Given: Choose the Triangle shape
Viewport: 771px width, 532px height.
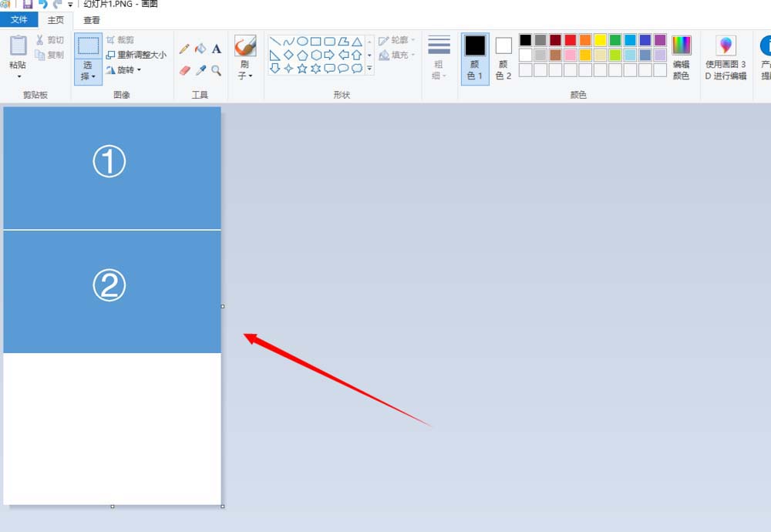Looking at the screenshot, I should click(x=357, y=42).
